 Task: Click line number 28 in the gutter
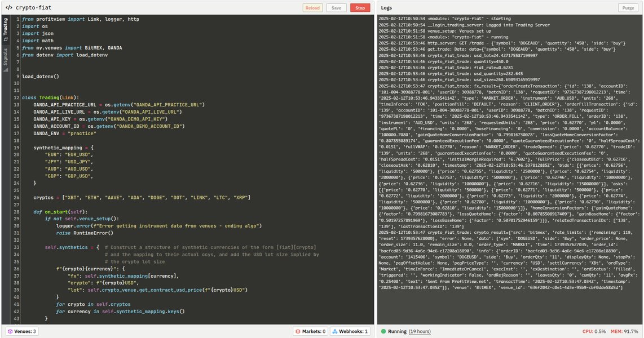[16, 212]
